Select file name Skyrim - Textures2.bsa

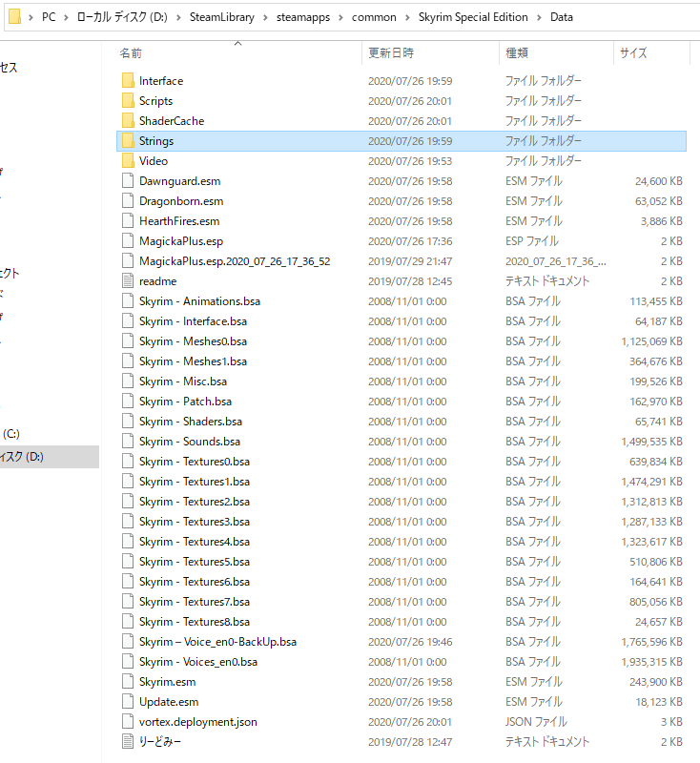[x=195, y=502]
